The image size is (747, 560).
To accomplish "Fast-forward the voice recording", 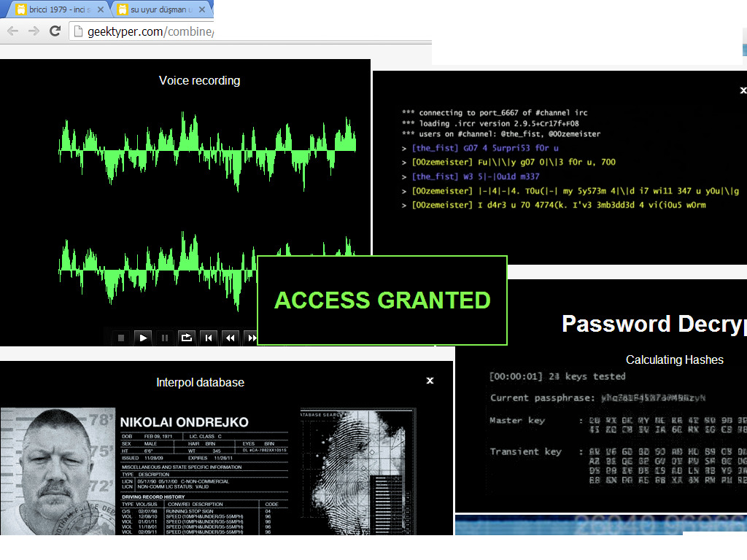I will [251, 338].
